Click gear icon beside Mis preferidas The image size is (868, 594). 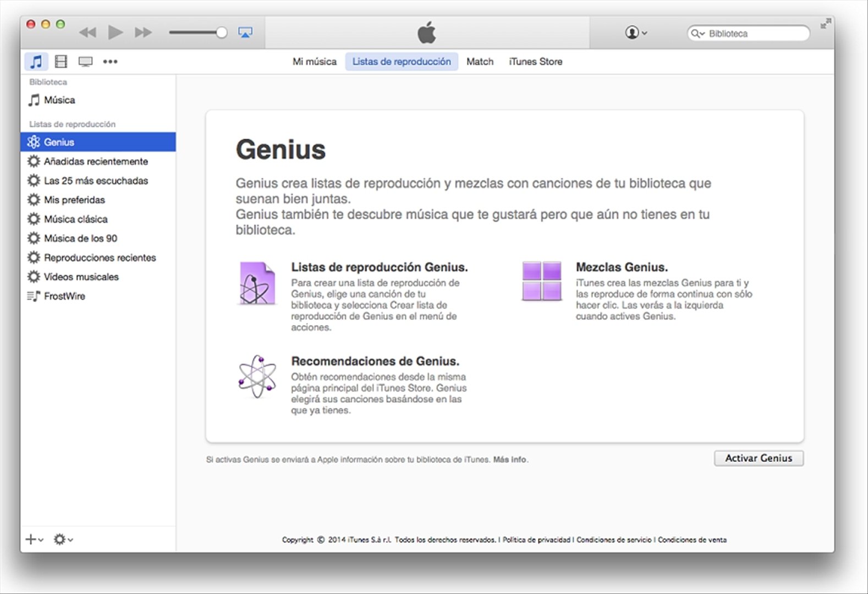34,200
